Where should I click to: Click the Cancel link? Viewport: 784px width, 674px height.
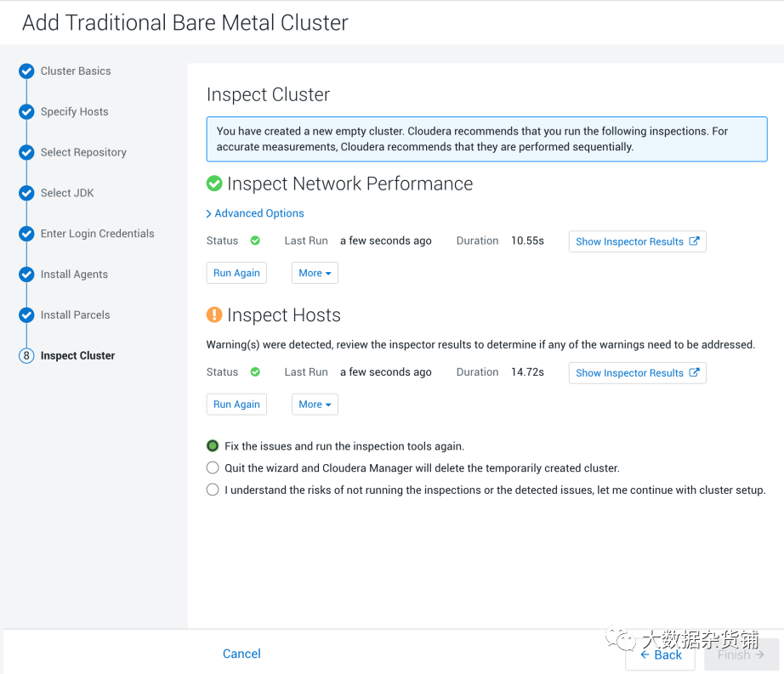(241, 654)
